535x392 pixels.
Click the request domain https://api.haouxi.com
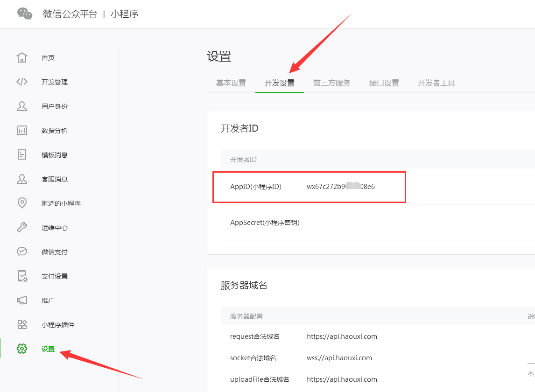[342, 336]
